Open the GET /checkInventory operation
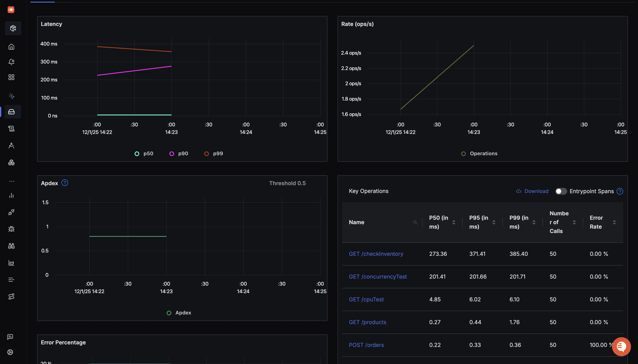Image resolution: width=638 pixels, height=364 pixels. click(376, 254)
